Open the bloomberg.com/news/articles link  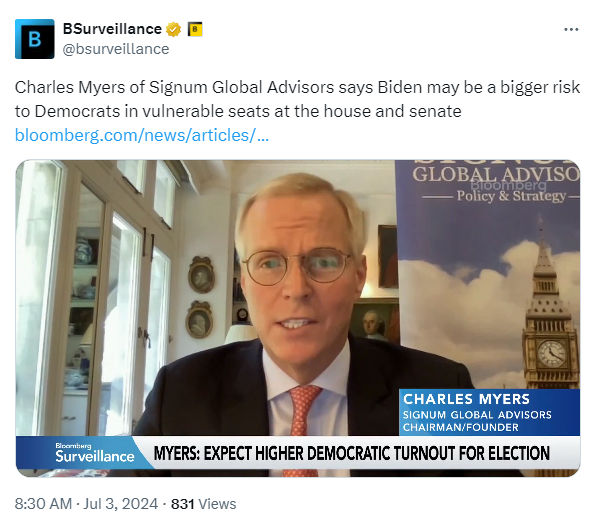[x=142, y=135]
